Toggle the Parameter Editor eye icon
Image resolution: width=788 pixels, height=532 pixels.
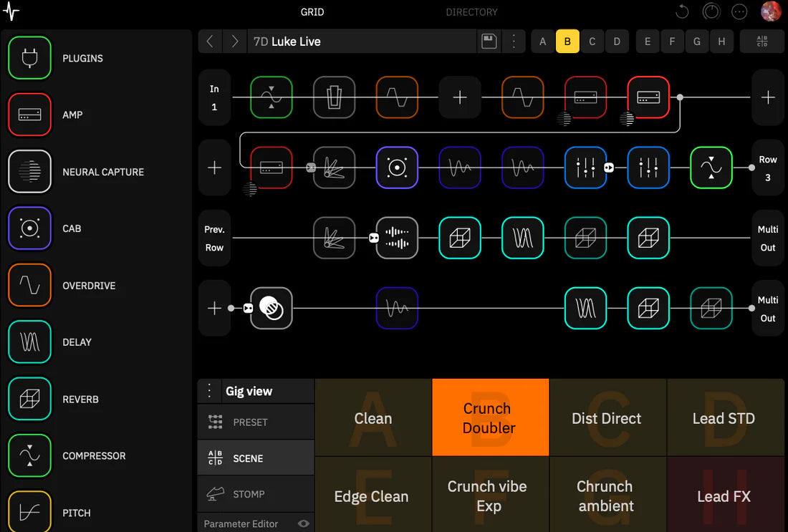[303, 523]
